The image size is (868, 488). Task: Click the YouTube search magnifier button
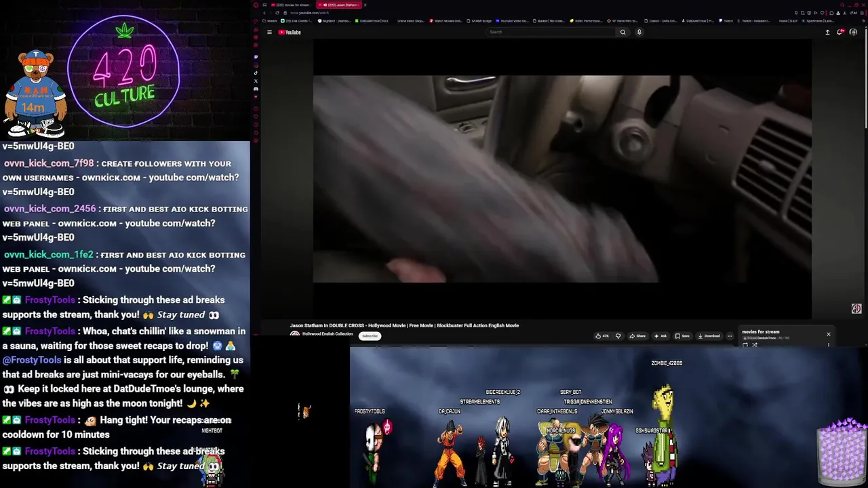point(623,32)
